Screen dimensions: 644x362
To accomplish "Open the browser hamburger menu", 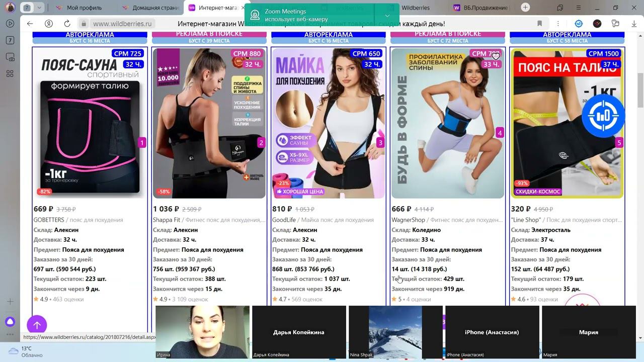I will point(579,8).
